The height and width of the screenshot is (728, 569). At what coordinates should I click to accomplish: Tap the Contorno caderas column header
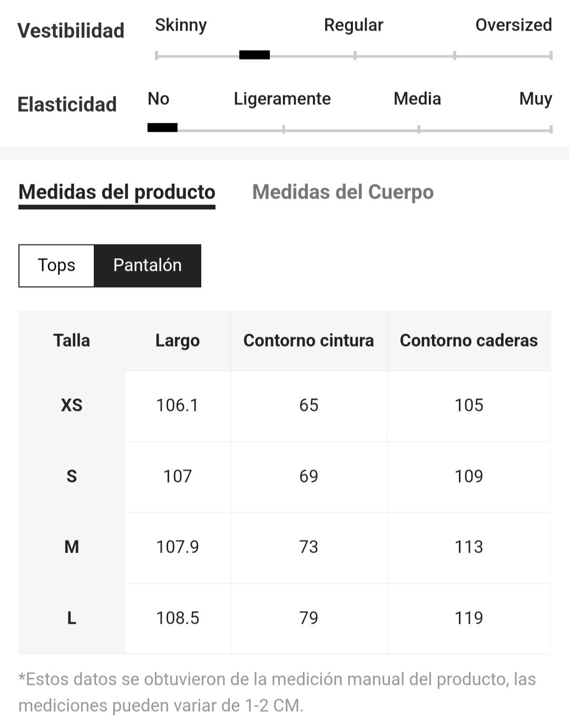469,341
